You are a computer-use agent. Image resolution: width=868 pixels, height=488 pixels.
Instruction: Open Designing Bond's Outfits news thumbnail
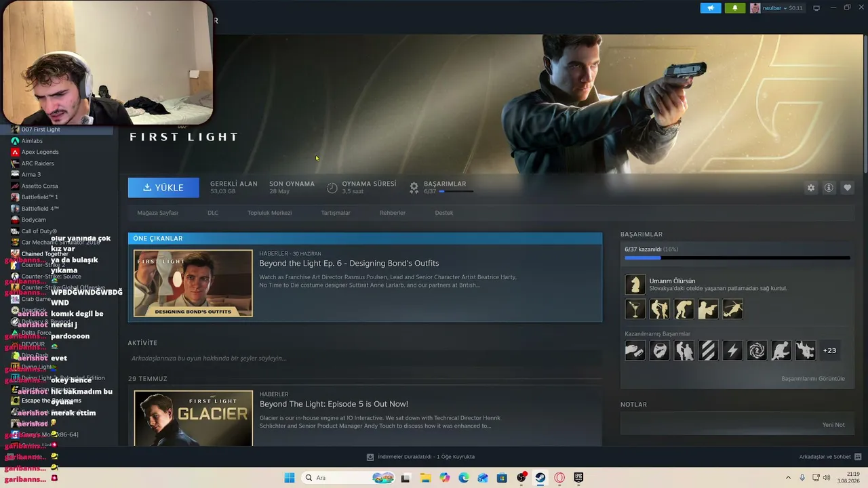click(193, 283)
